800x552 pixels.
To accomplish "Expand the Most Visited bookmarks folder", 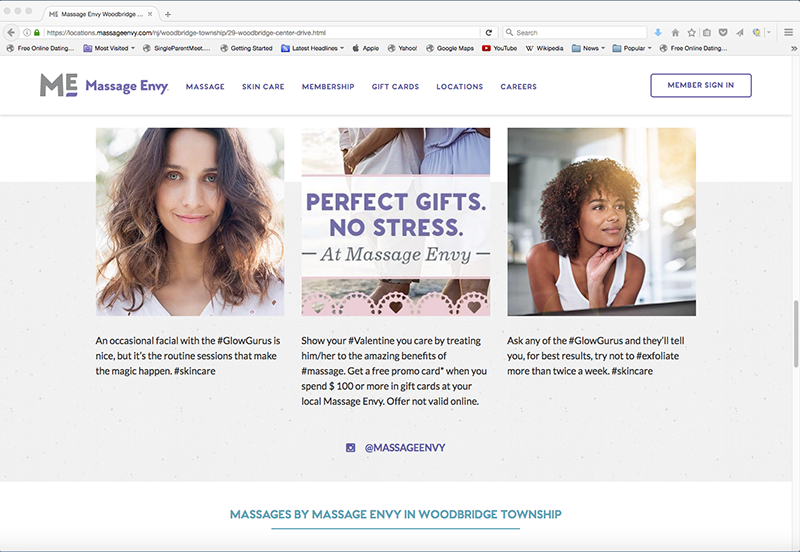I will click(x=109, y=48).
